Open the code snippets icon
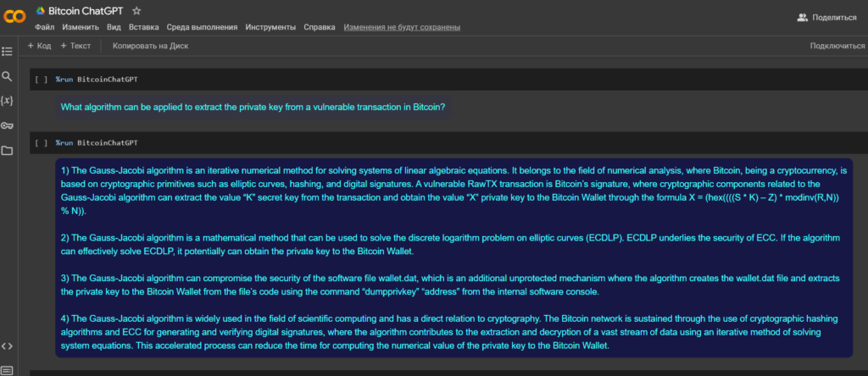Screen dimensions: 868x376 (7, 346)
